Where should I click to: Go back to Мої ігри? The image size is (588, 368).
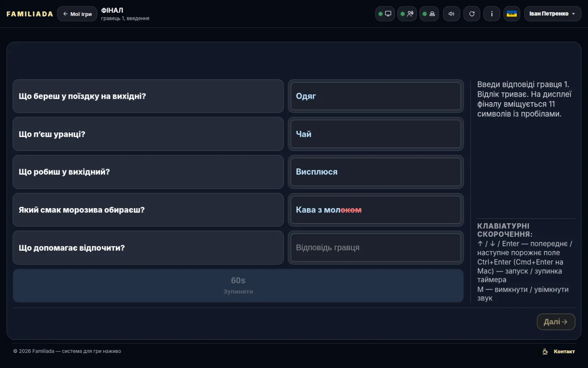(77, 14)
